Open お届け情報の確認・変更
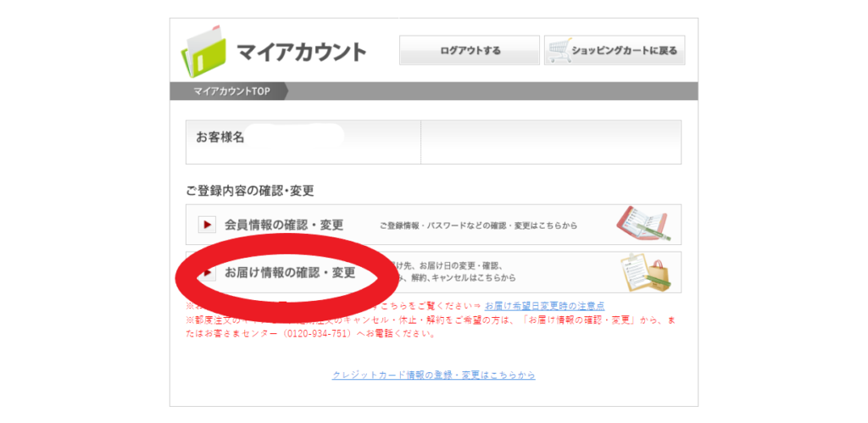The image size is (868, 423). click(x=433, y=272)
